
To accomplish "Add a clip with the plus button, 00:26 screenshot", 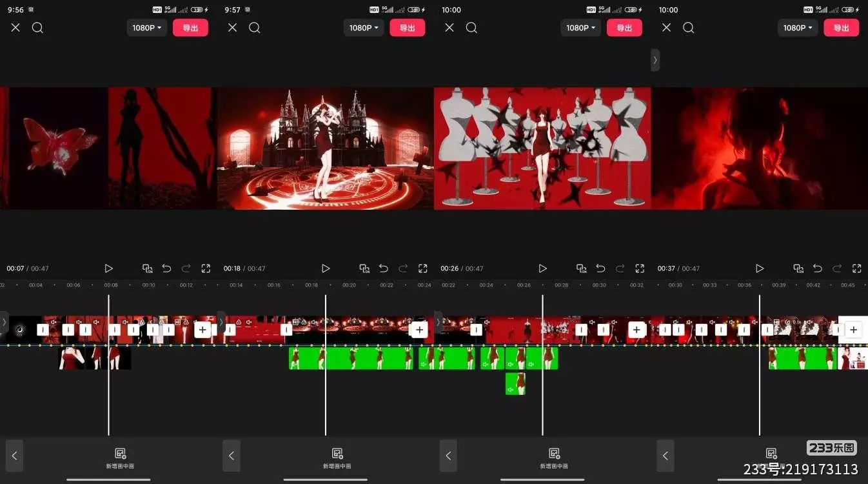I will tap(636, 330).
